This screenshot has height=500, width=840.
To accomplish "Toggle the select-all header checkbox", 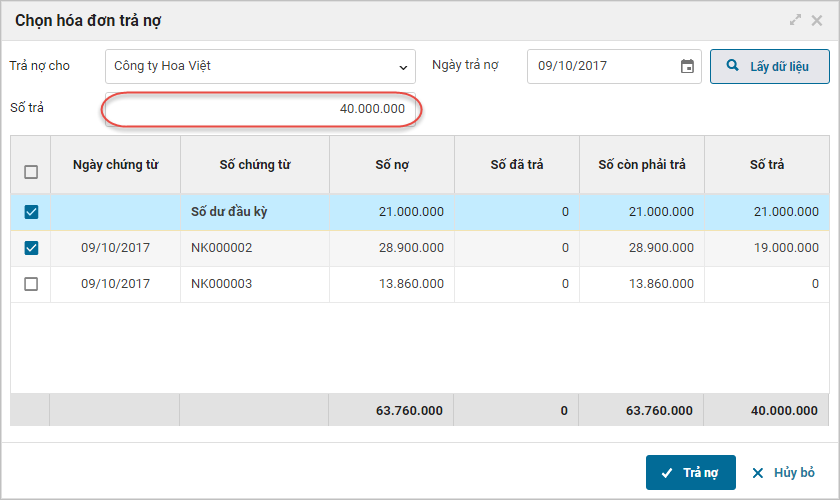I will coord(31,172).
